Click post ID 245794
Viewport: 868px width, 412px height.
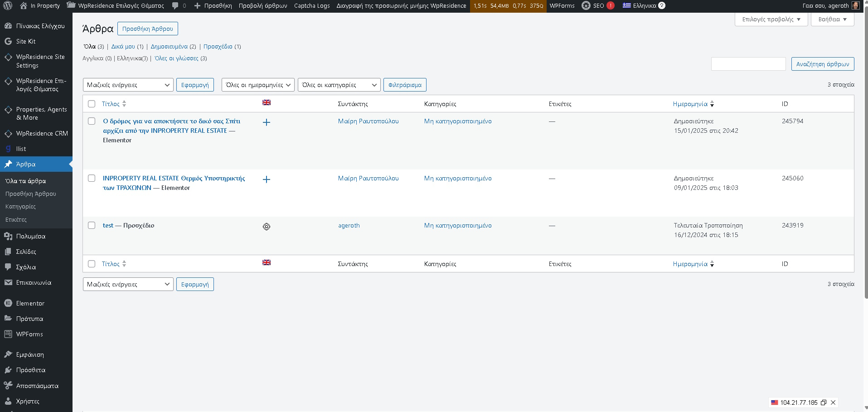[792, 121]
